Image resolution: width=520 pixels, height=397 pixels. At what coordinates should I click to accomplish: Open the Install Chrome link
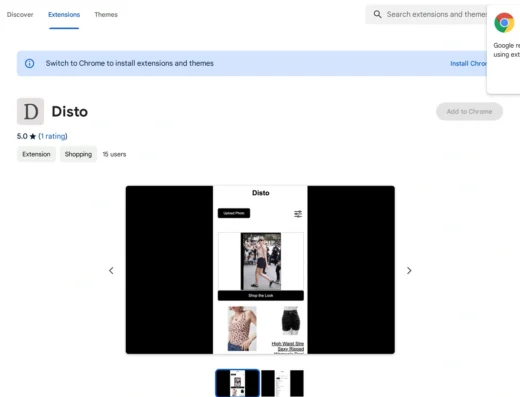coord(468,64)
